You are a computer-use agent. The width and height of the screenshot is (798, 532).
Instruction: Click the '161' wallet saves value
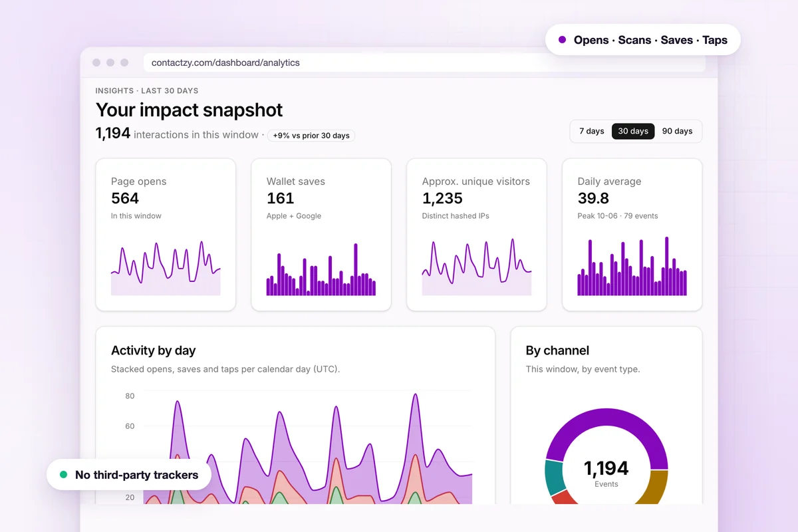coord(280,198)
